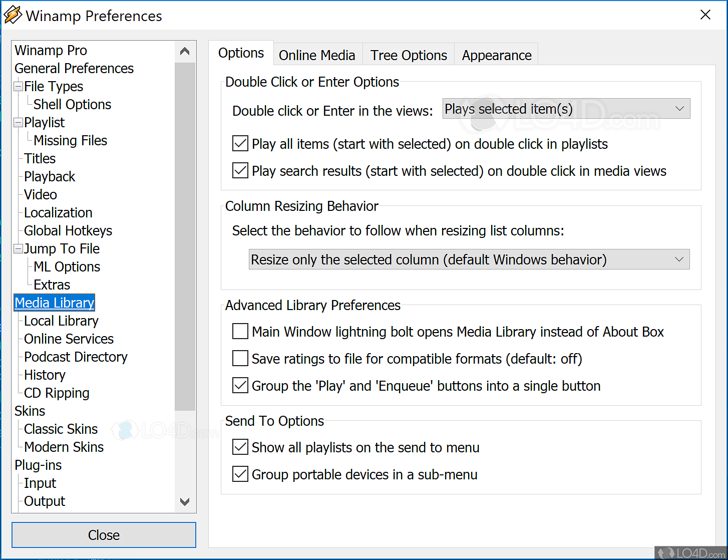This screenshot has height=560, width=728.
Task: Toggle Play search results on double click
Action: point(240,171)
